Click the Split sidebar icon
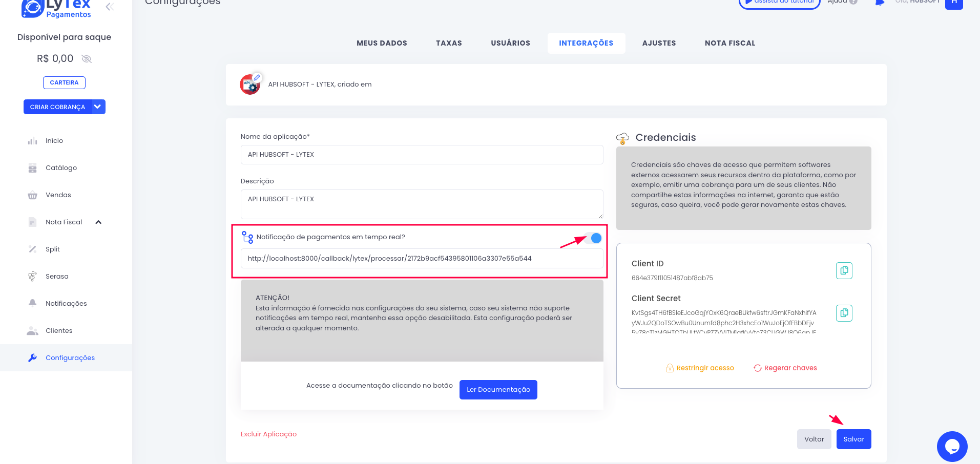980x464 pixels. 33,249
